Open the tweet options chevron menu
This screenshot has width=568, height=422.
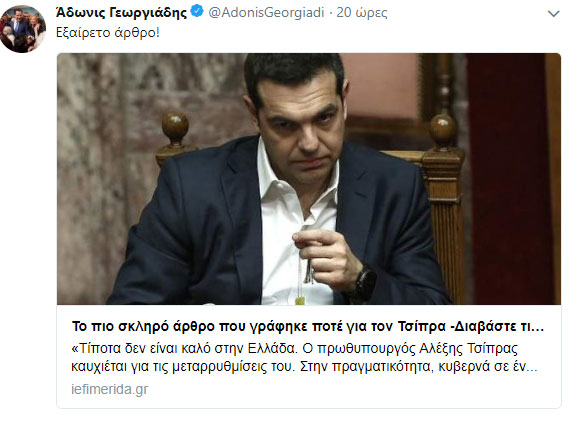click(x=553, y=14)
